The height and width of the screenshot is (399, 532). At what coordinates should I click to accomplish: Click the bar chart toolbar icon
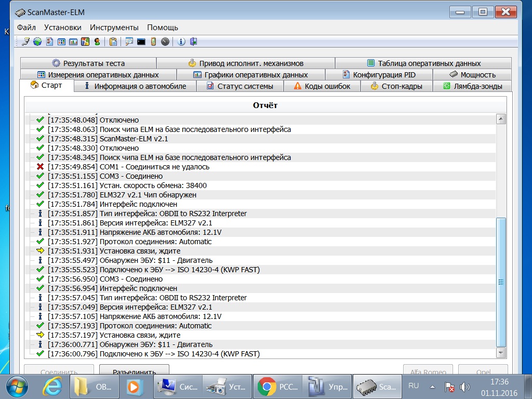pos(73,42)
